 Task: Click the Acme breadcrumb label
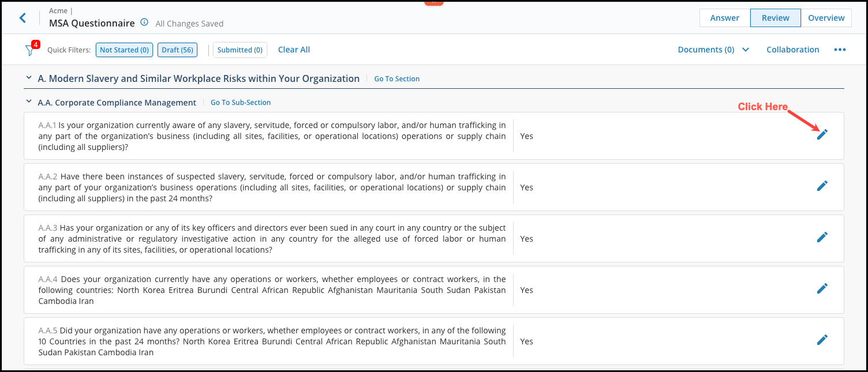pos(59,10)
